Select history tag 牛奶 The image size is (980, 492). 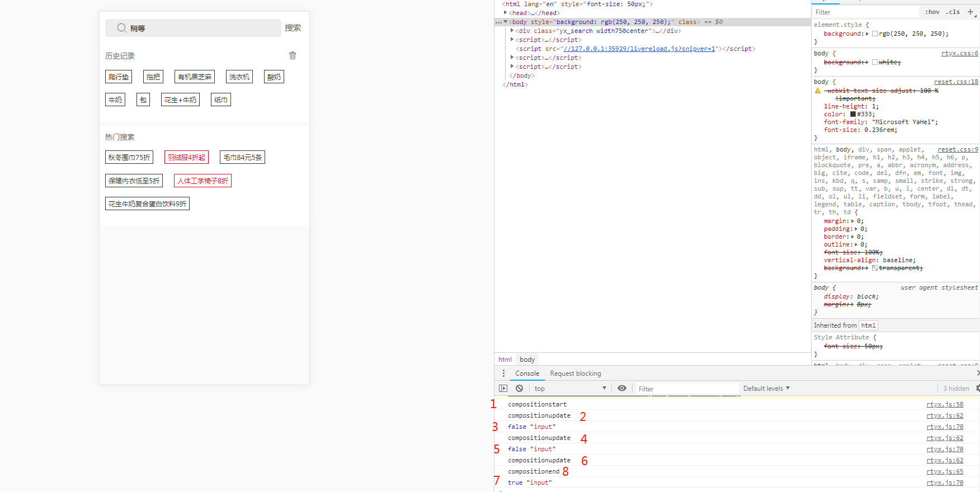point(115,100)
